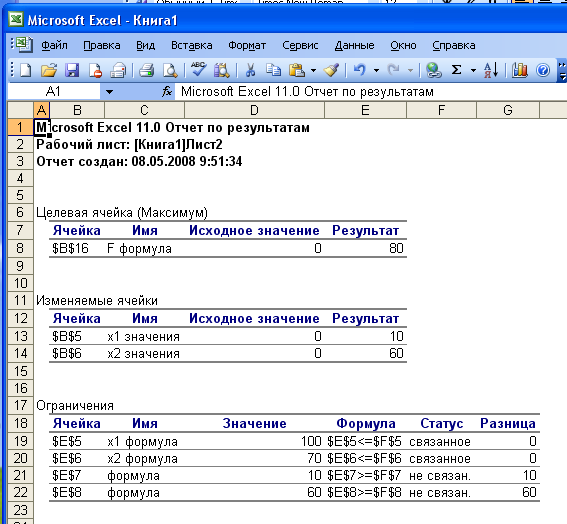Click the Permission icon with red mark

click(x=95, y=70)
